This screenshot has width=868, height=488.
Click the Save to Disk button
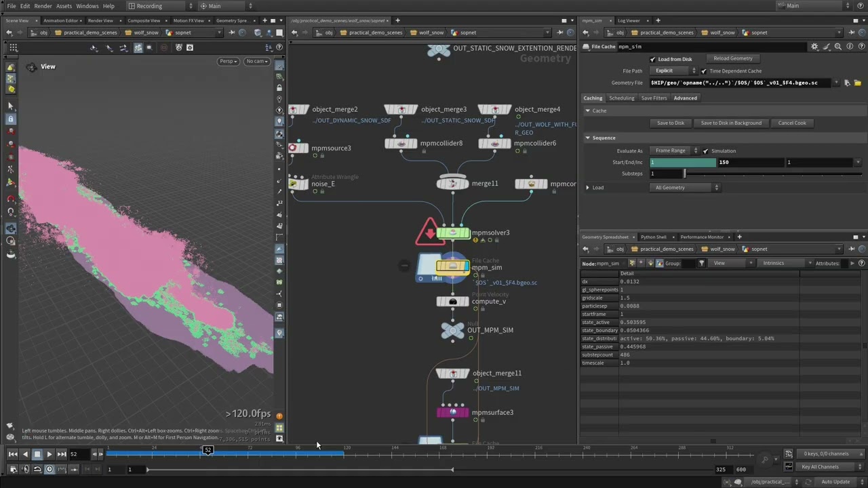click(671, 123)
